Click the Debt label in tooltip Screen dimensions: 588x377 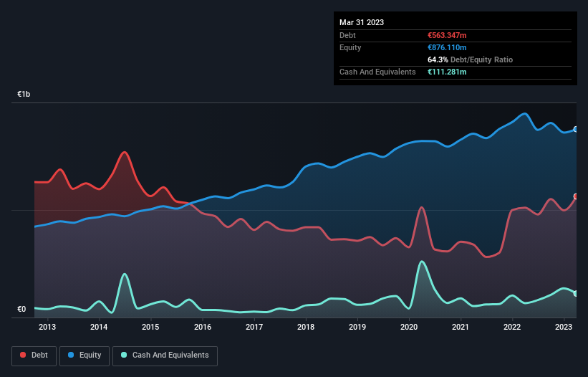(347, 35)
